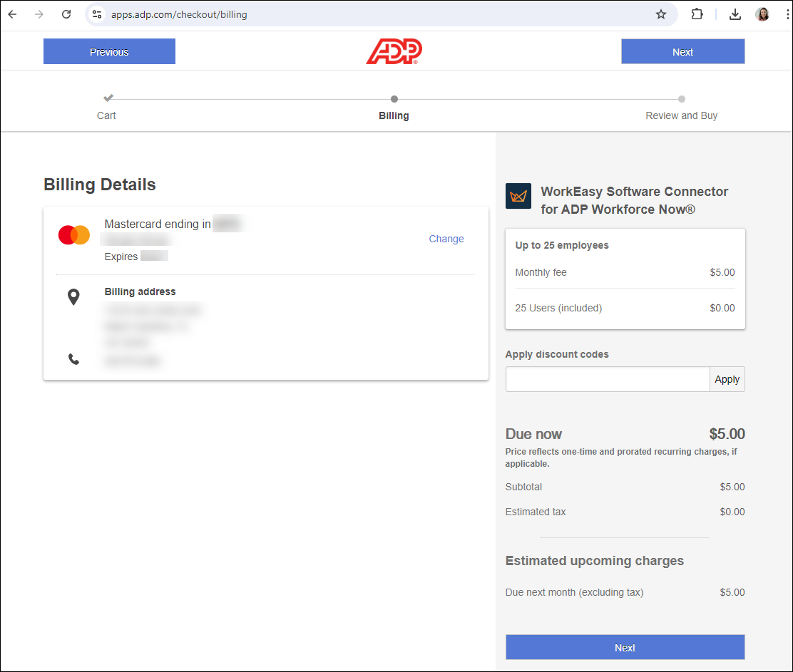Click Estimated upcoming charges heading
793x672 pixels.
point(594,561)
